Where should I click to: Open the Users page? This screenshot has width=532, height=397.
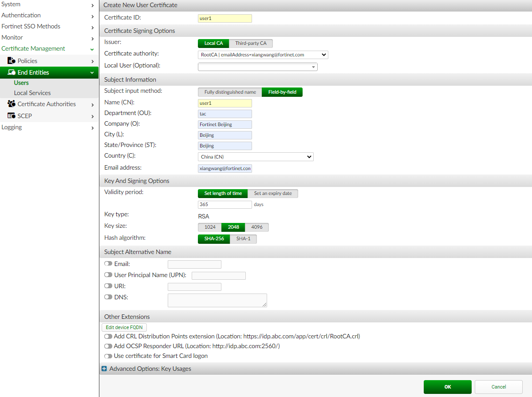point(21,83)
